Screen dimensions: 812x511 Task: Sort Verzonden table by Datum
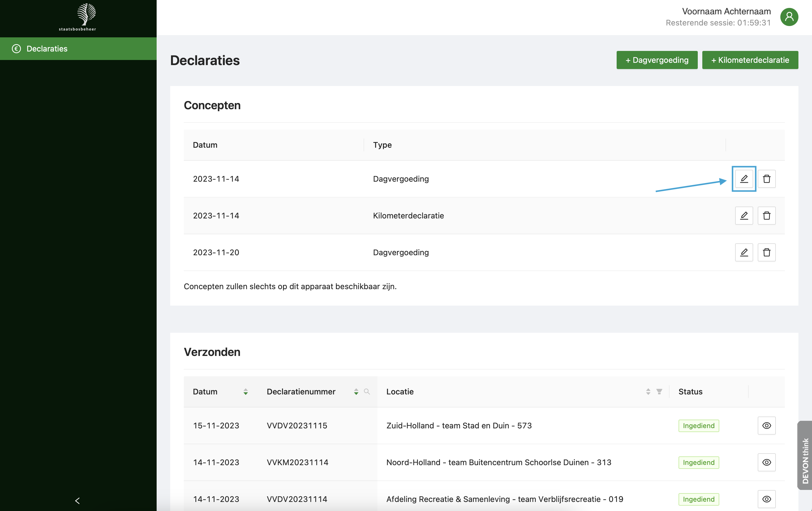click(x=245, y=392)
